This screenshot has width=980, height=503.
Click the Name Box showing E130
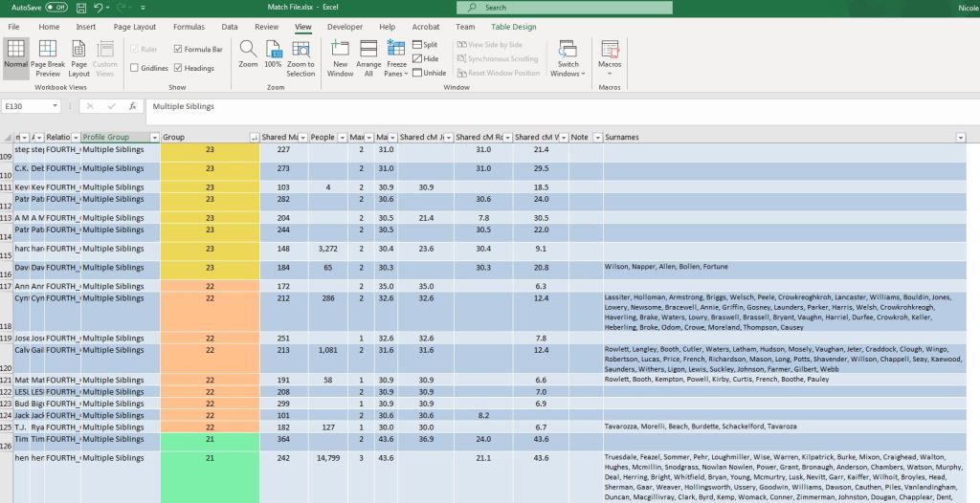[25, 106]
